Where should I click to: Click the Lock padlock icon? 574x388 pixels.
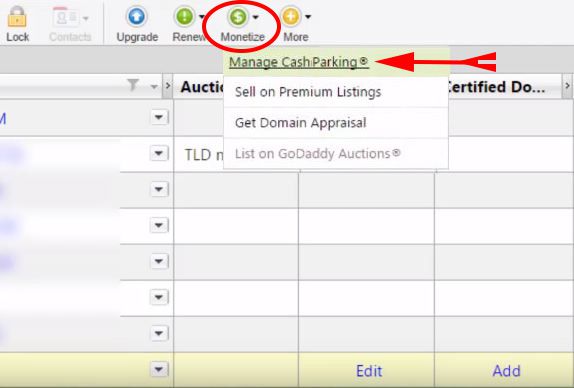(17, 16)
